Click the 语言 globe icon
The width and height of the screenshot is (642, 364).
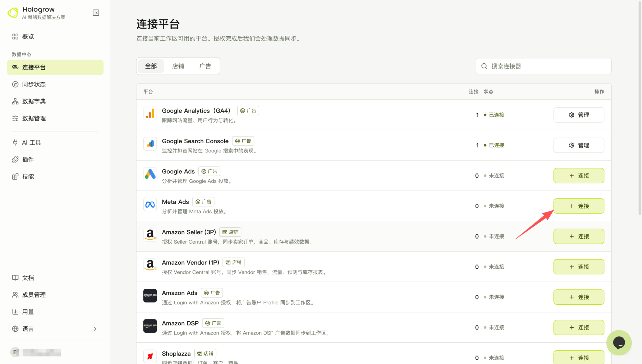(15, 329)
